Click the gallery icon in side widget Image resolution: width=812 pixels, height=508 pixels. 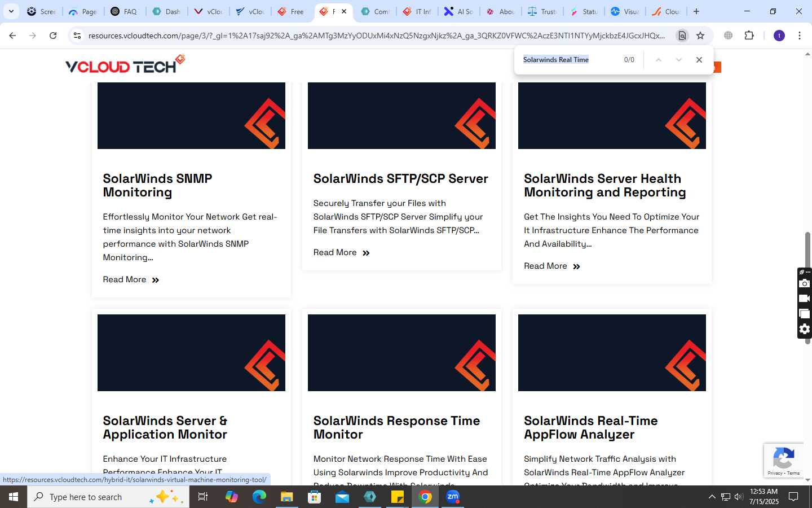click(x=805, y=314)
